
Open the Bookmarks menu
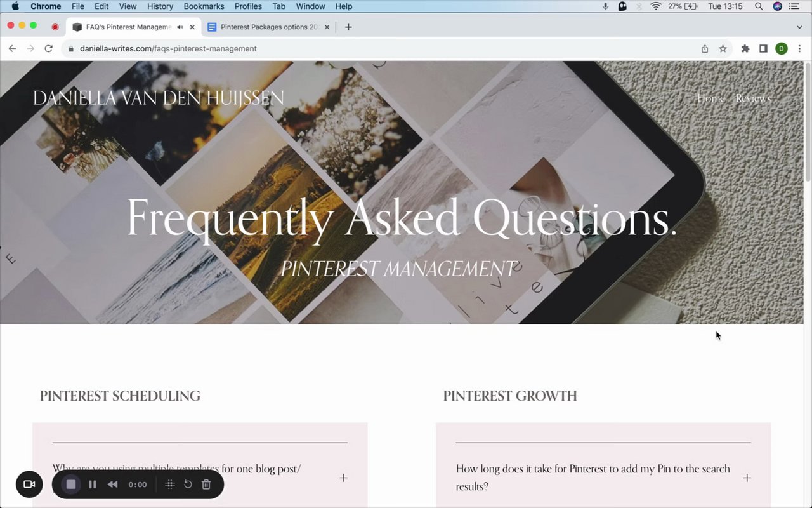[x=204, y=6]
